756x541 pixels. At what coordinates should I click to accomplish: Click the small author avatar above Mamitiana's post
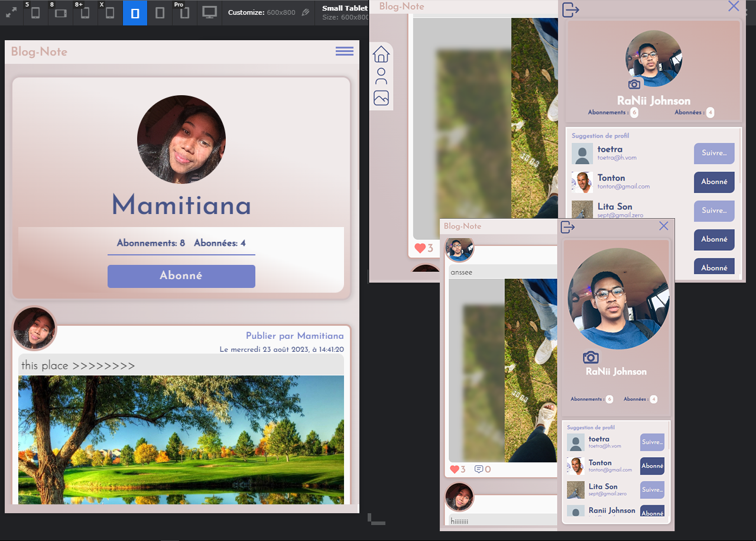(34, 328)
